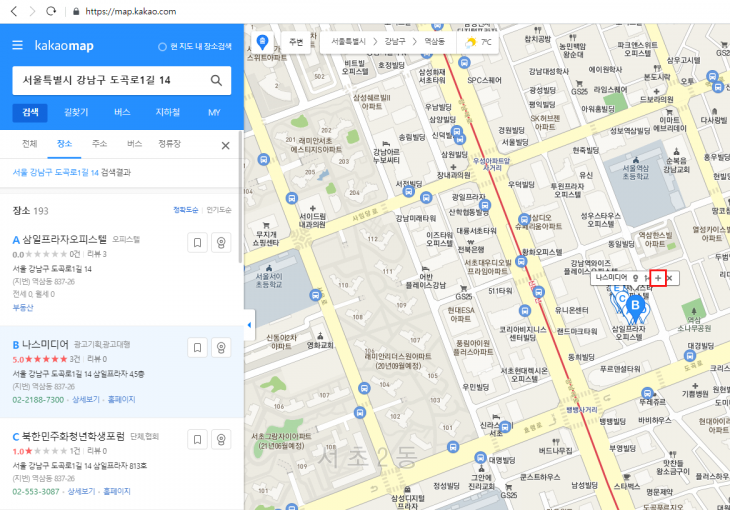Viewport: 730px width, 510px height.
Task: Sort results by 정확도순
Action: (186, 211)
